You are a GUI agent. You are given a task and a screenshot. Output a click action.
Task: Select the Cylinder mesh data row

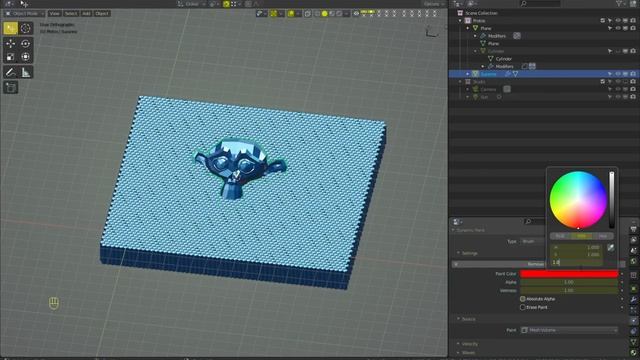(503, 59)
